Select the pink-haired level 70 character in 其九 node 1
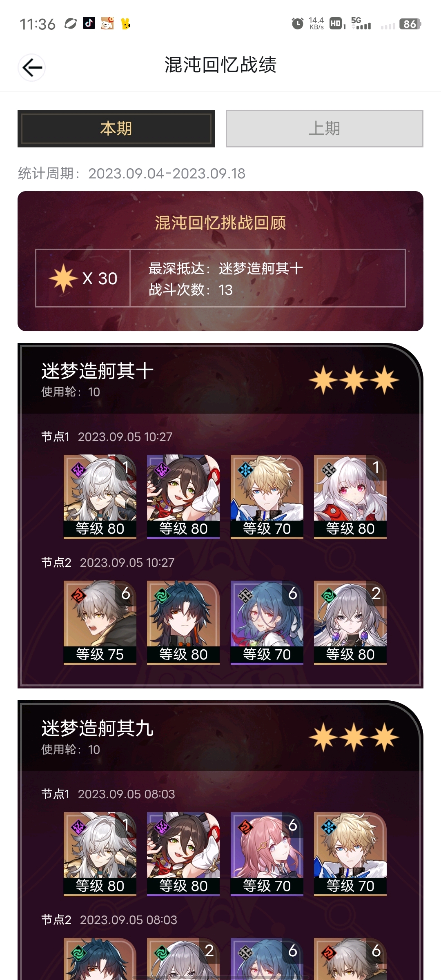This screenshot has height=980, width=441. tap(267, 854)
